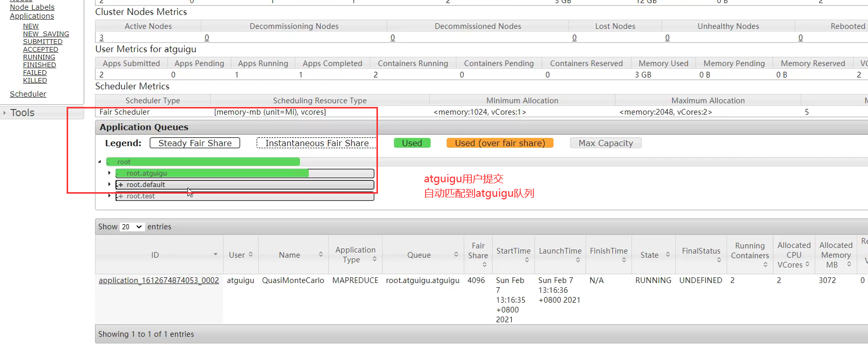The width and height of the screenshot is (868, 345).
Task: Sort by FinalStatus column arrows
Action: [x=719, y=260]
